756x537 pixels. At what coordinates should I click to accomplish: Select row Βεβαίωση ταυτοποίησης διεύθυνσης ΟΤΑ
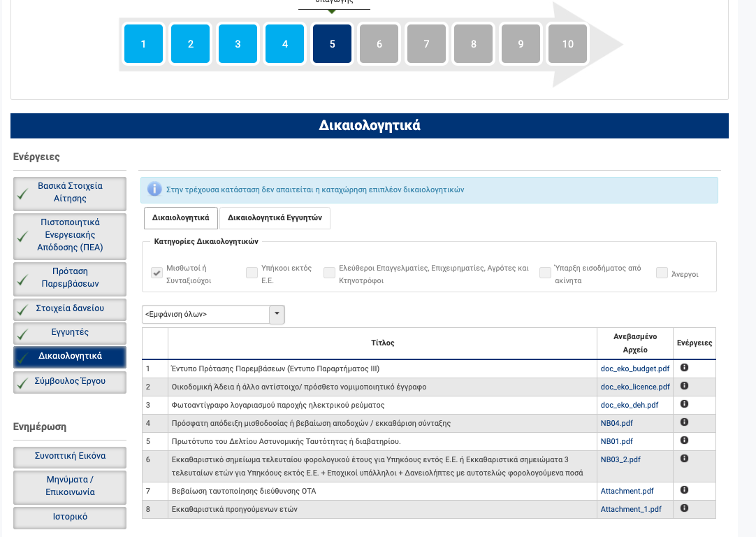pyautogui.click(x=243, y=491)
